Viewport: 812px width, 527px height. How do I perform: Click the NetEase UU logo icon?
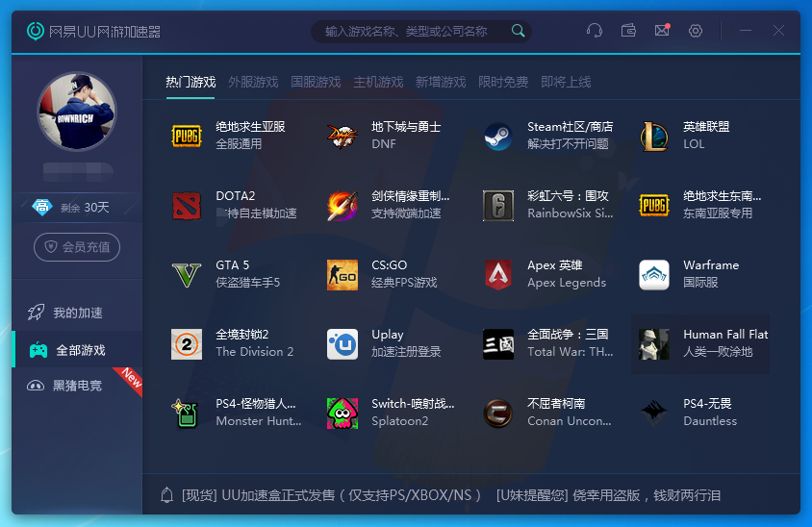[36, 31]
